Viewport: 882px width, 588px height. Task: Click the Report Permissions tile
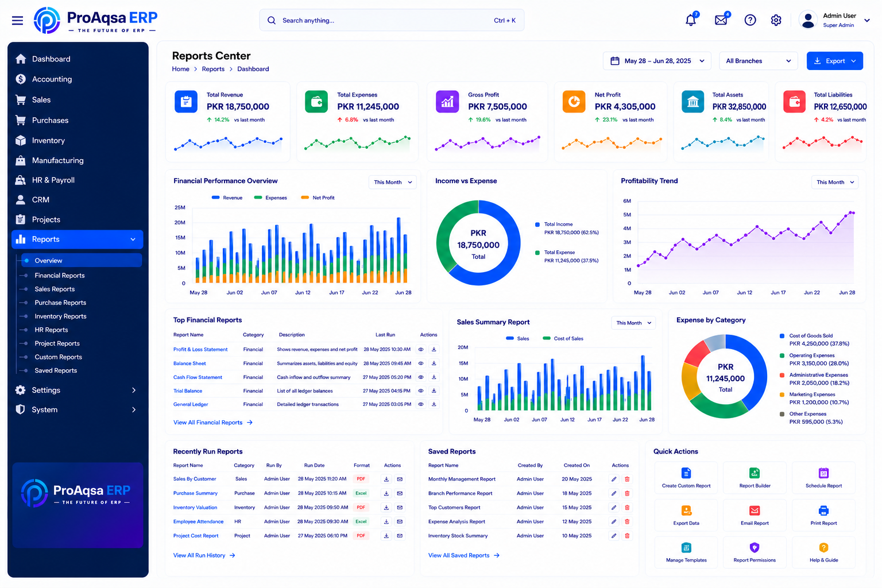(755, 552)
